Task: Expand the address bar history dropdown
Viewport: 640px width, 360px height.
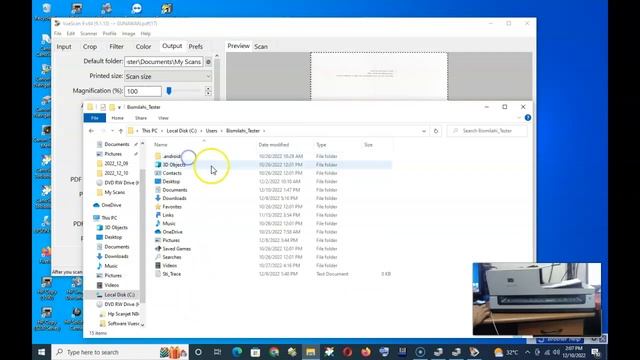Action: 424,131
